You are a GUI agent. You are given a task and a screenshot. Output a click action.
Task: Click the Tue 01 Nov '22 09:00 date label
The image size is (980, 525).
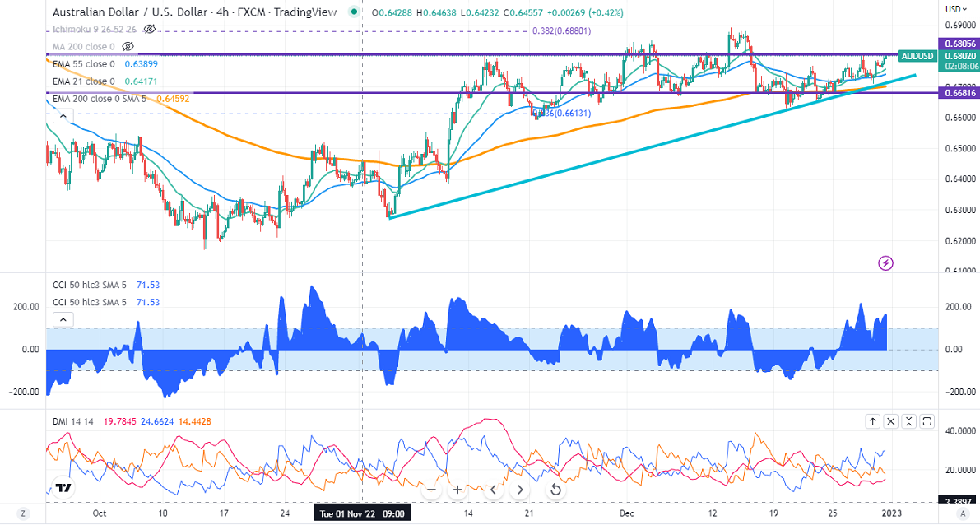tap(362, 513)
